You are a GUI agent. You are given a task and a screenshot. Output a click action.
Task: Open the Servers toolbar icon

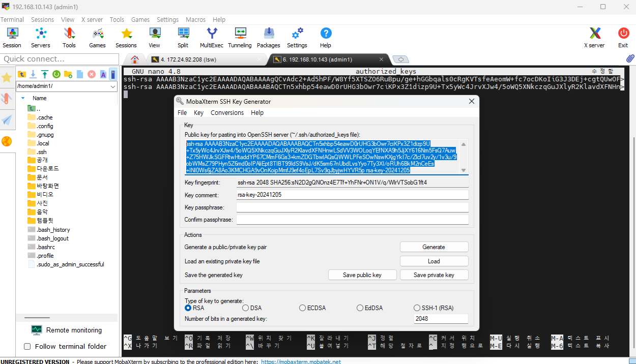(x=41, y=38)
